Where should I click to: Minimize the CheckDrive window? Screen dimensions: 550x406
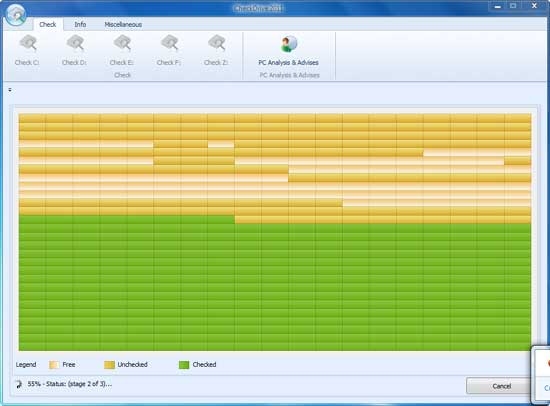tap(497, 6)
